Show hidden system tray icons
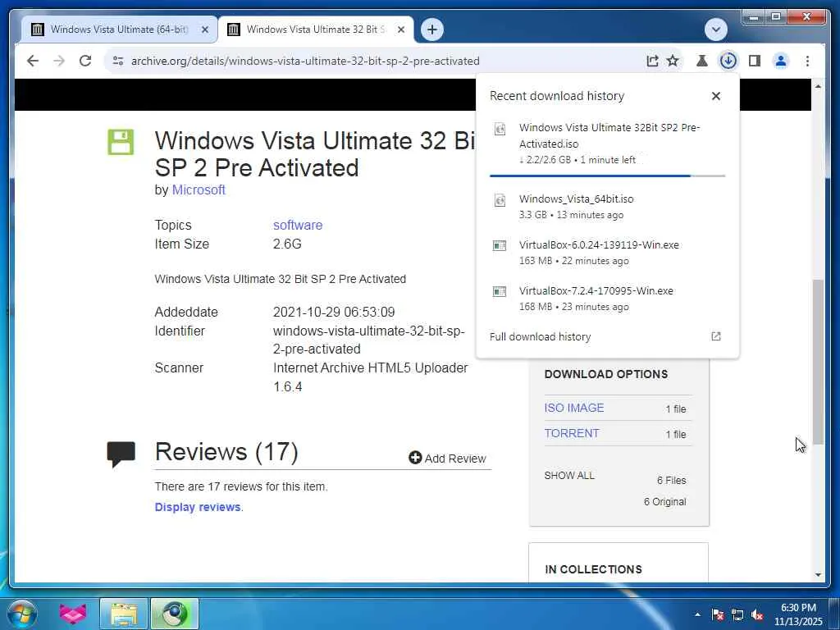Image resolution: width=840 pixels, height=630 pixels. click(x=697, y=614)
